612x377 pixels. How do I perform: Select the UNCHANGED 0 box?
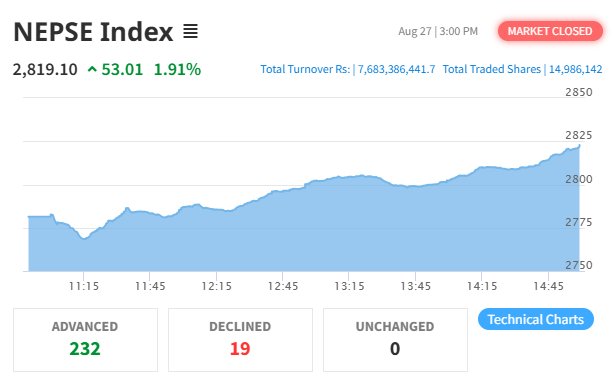click(395, 340)
